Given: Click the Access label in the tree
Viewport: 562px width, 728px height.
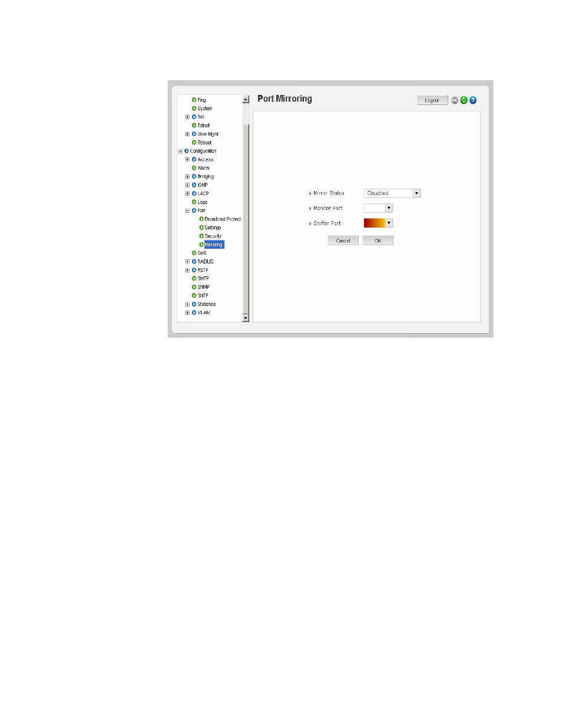Looking at the screenshot, I should coord(206,160).
